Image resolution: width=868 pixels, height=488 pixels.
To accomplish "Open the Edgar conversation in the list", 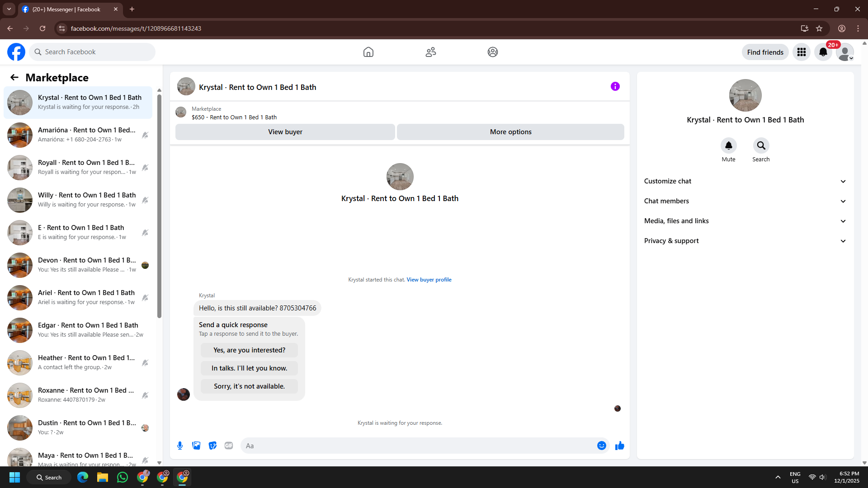I will tap(78, 330).
